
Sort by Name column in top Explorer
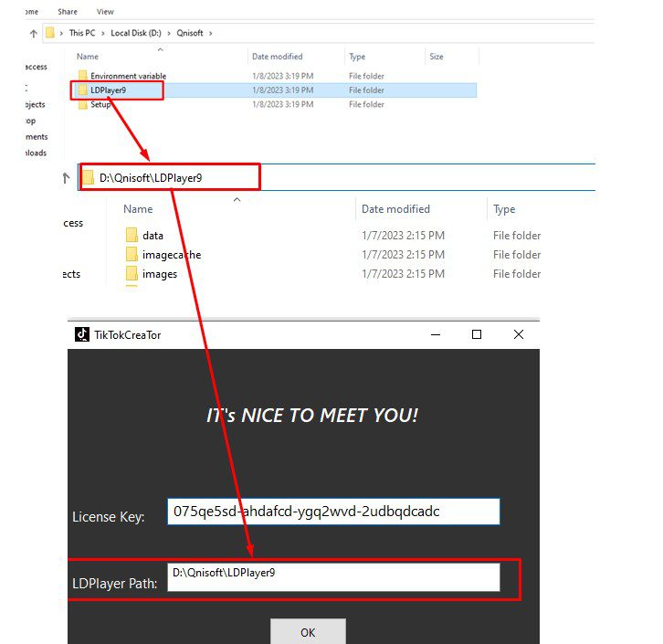pos(88,57)
